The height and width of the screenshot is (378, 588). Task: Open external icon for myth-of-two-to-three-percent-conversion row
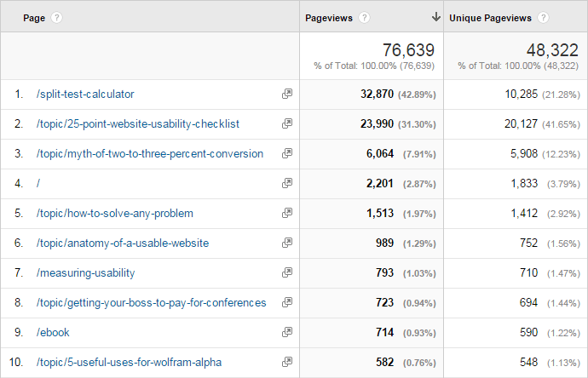click(x=287, y=154)
